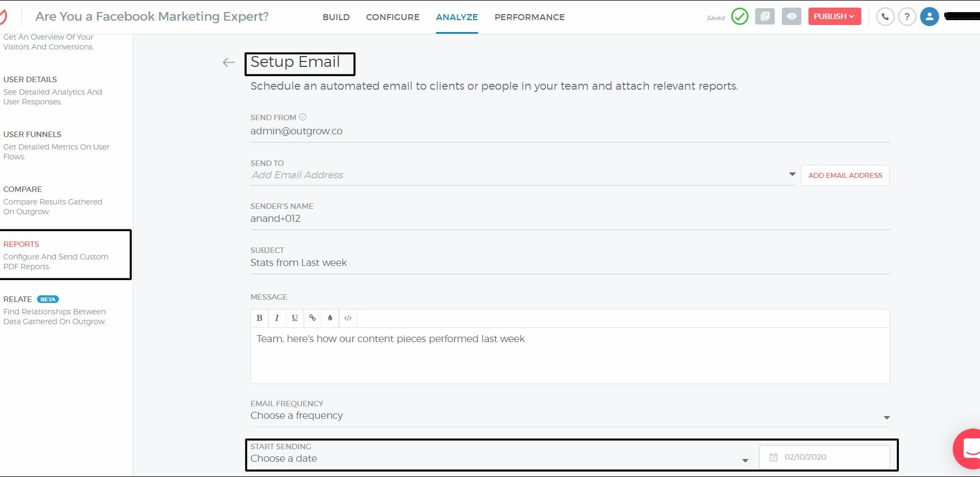Expand the Send To email address dropdown
980x477 pixels.
(x=792, y=175)
